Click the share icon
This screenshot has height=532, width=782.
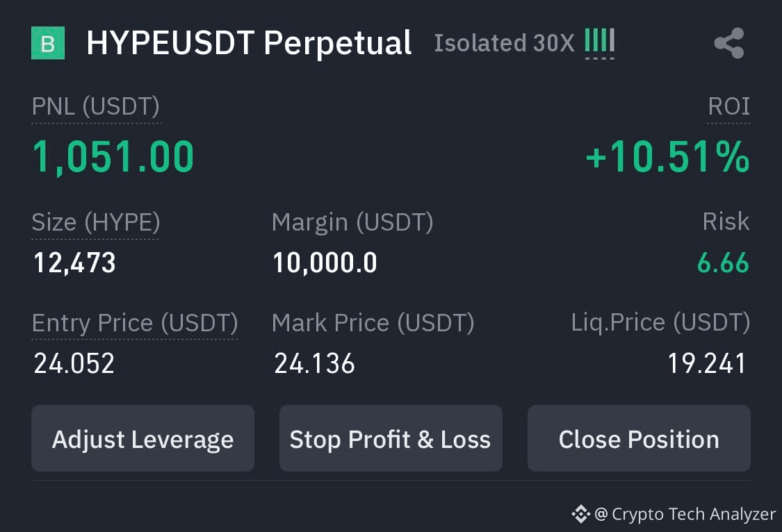(x=729, y=43)
